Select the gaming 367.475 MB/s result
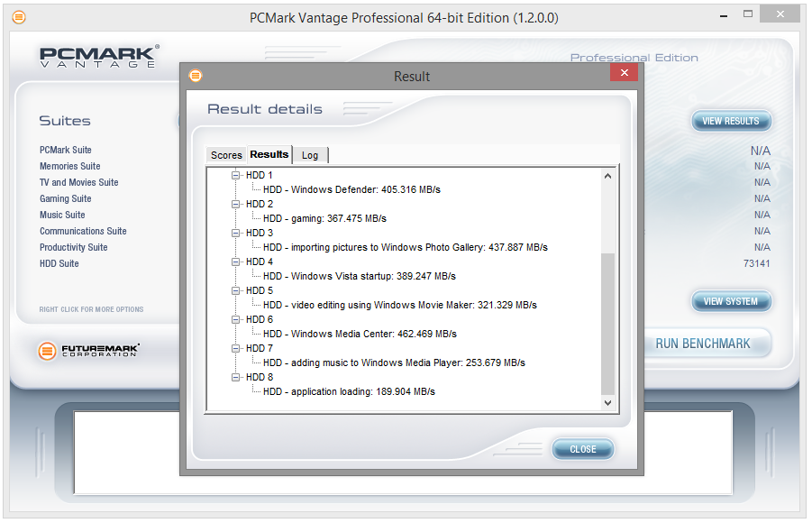The width and height of the screenshot is (812, 523). click(324, 219)
